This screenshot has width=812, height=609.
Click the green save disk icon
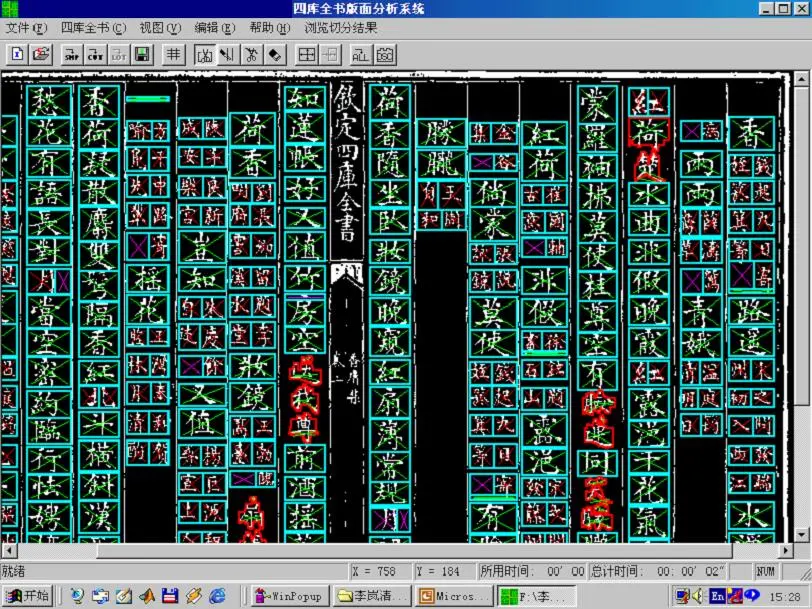tap(142, 54)
